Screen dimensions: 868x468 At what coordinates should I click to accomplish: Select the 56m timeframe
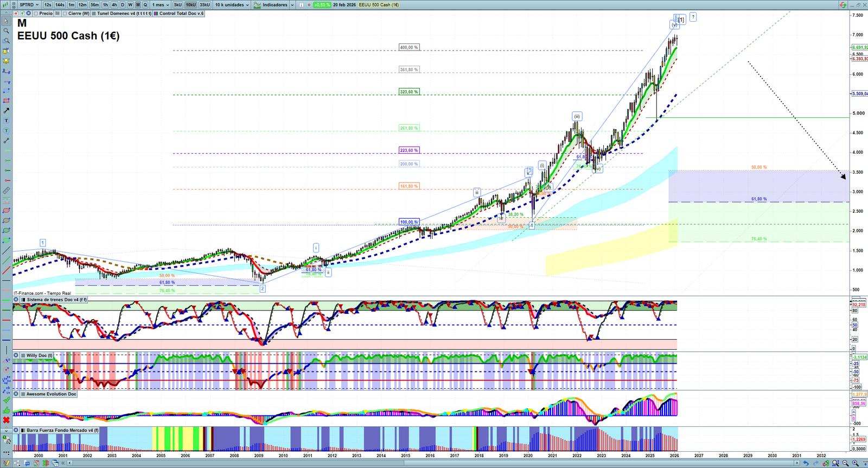point(94,5)
